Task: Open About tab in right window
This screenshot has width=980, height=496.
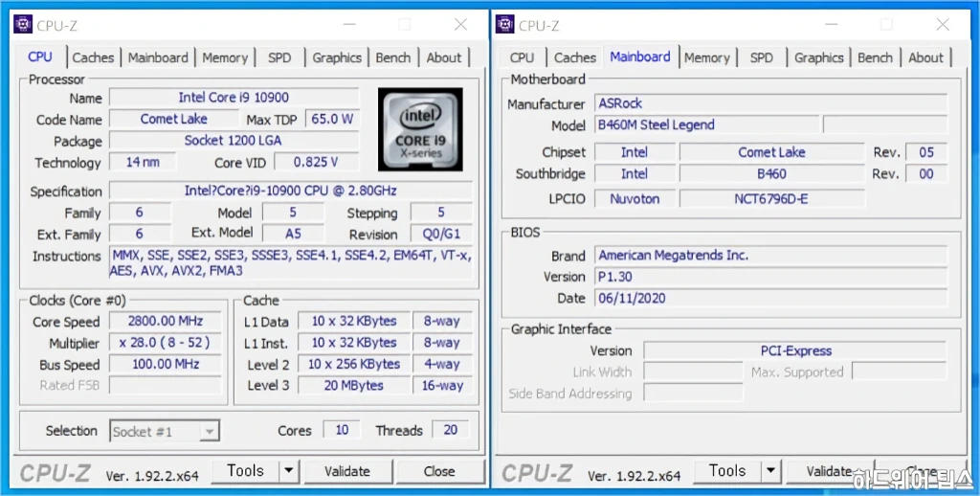Action: coord(925,57)
